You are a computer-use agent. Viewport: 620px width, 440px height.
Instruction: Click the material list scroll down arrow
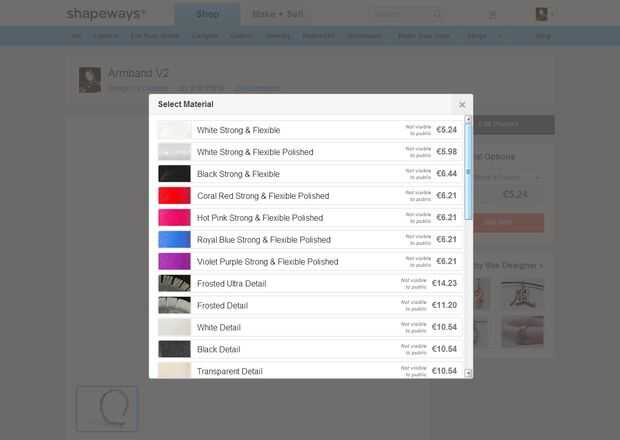click(468, 373)
